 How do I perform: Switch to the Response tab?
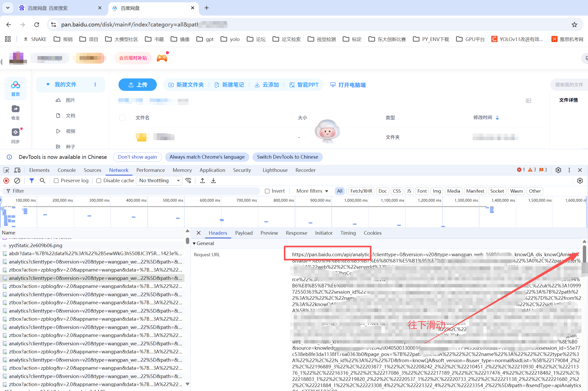[x=297, y=233]
